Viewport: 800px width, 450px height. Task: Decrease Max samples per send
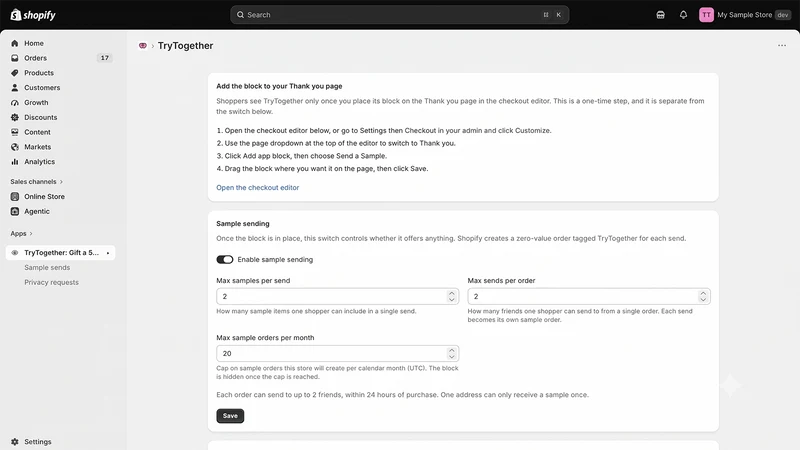click(x=452, y=299)
